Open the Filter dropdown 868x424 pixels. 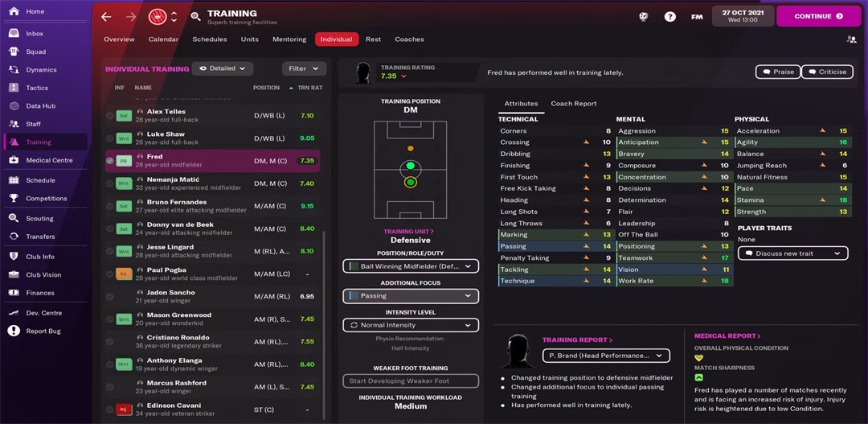[304, 68]
